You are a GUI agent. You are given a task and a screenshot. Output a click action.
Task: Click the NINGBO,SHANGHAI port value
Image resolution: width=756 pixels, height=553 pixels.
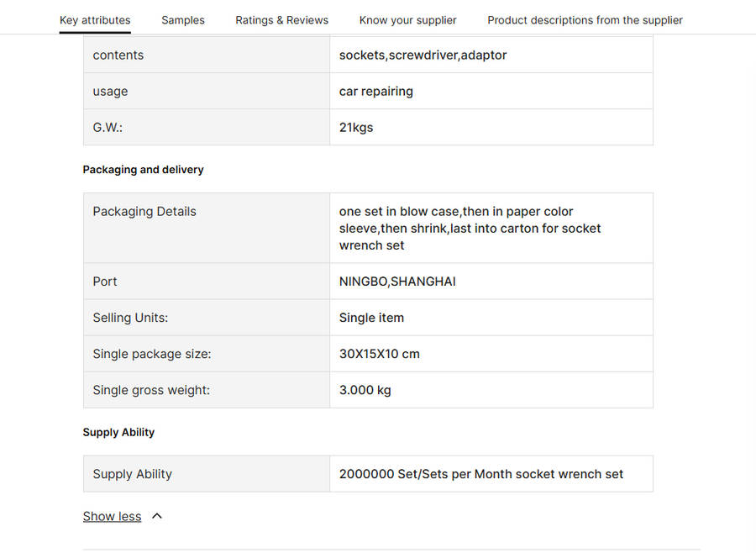[397, 282]
